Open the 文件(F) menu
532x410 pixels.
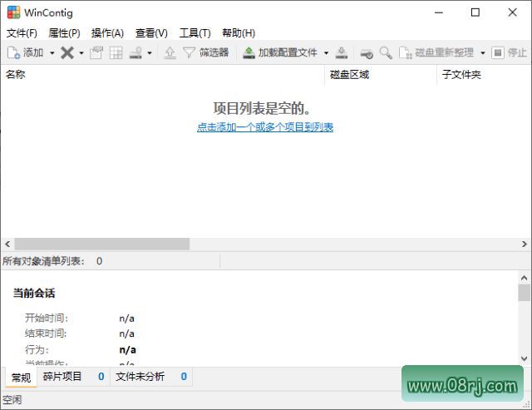pyautogui.click(x=22, y=33)
